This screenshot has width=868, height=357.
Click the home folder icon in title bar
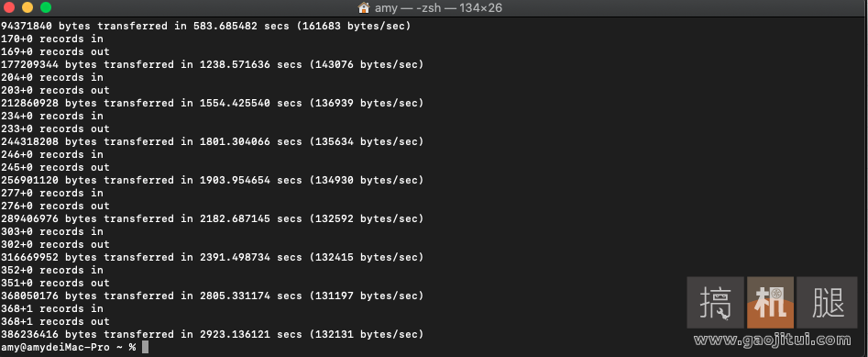click(364, 7)
